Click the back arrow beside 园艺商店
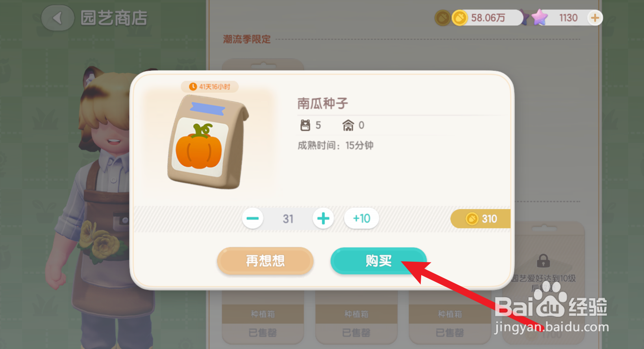This screenshot has height=349, width=644. [57, 18]
